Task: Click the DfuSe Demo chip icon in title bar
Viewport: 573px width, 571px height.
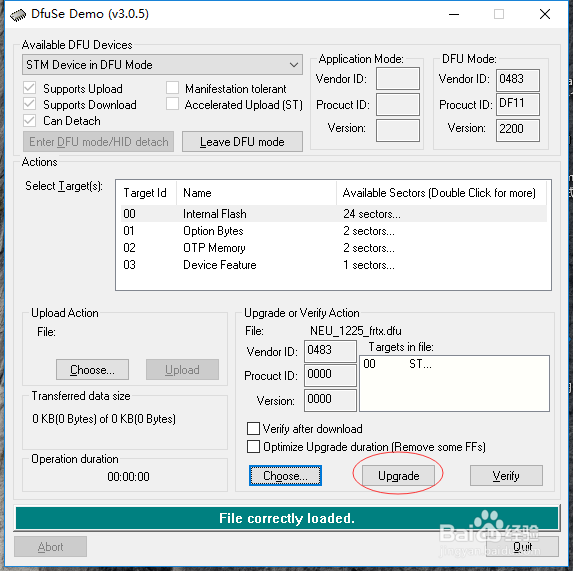Action: pyautogui.click(x=18, y=15)
